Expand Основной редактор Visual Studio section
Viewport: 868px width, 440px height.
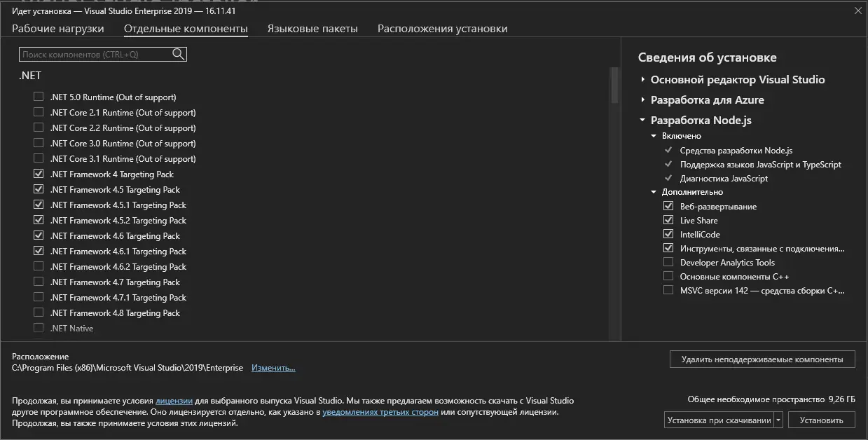tap(642, 80)
